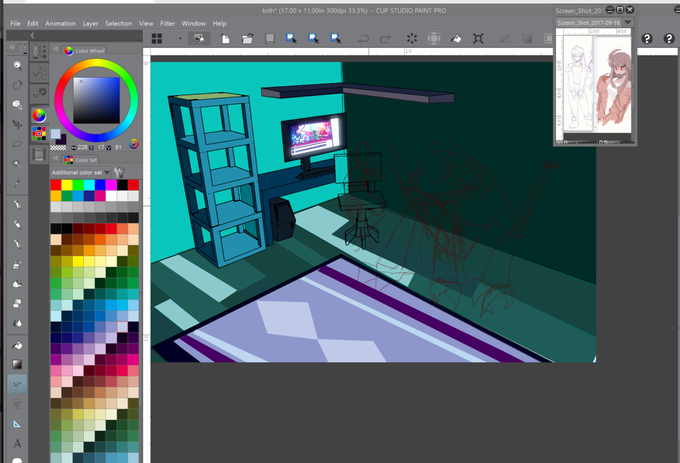Open the color wheel HSV switch icon
This screenshot has width=680, height=463.
tap(134, 144)
